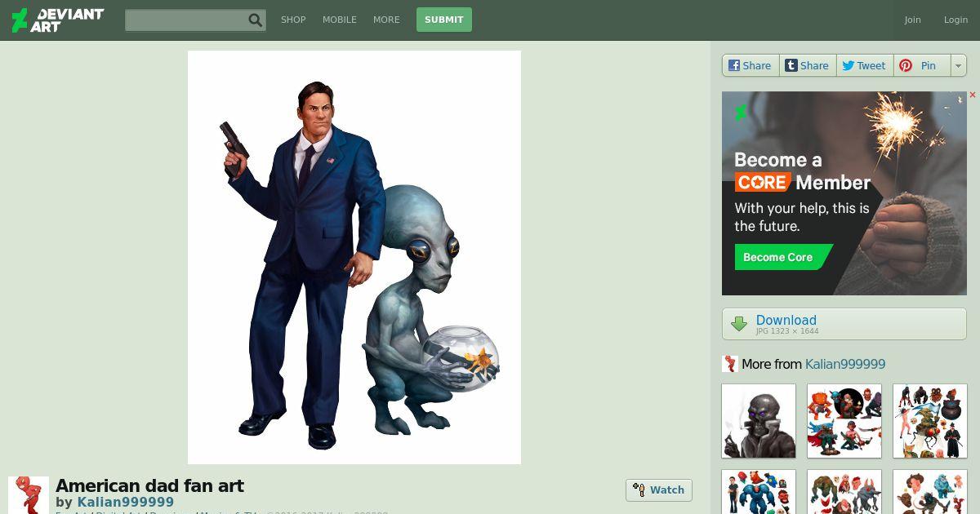Click the Watch button

pos(659,490)
